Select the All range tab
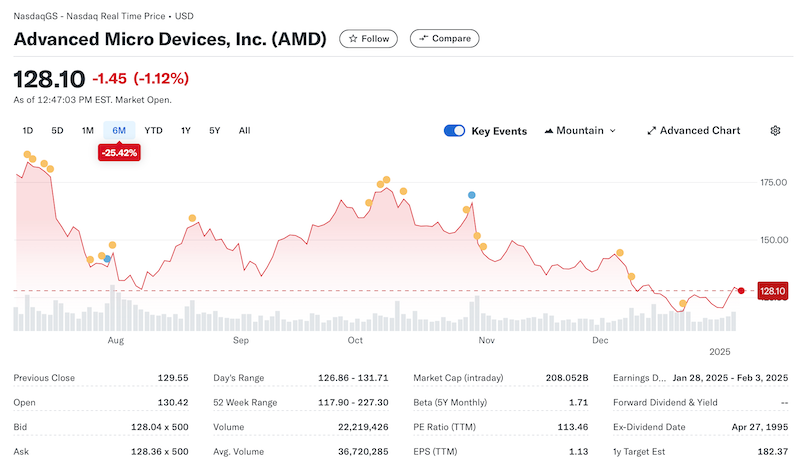800x467 pixels. (x=244, y=131)
